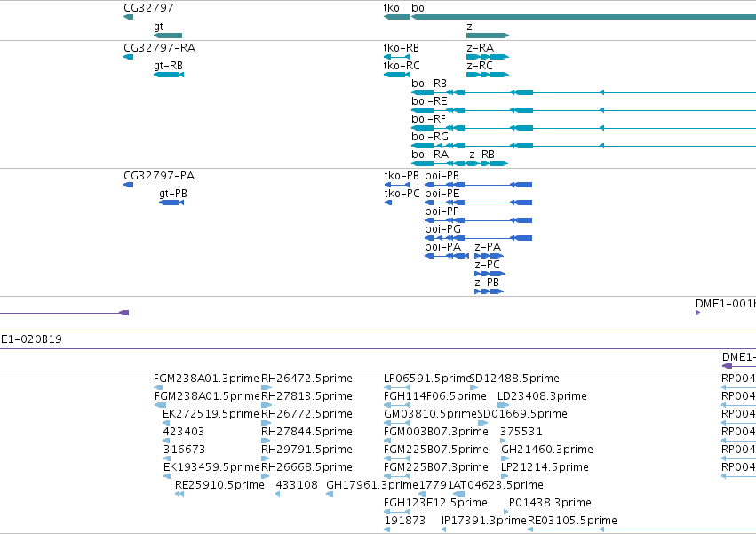The width and height of the screenshot is (756, 534).
Task: Click the feature labeled 423403
Action: coord(184,432)
